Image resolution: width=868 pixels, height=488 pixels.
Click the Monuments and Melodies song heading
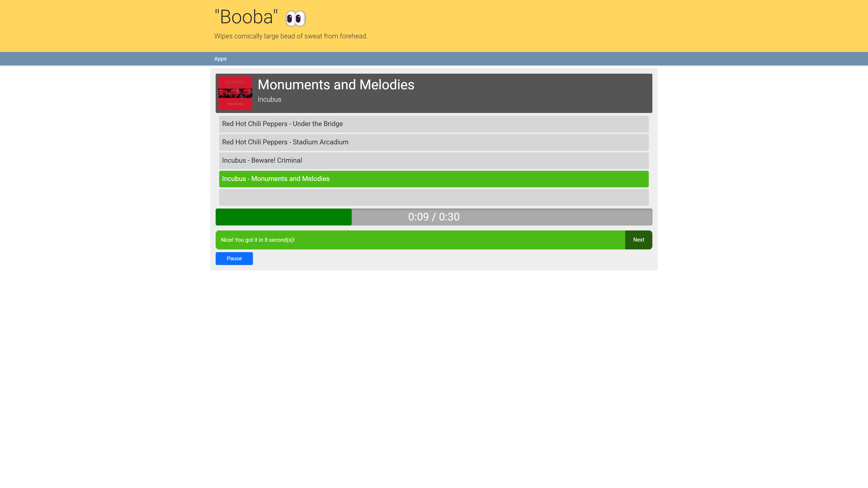(x=336, y=84)
